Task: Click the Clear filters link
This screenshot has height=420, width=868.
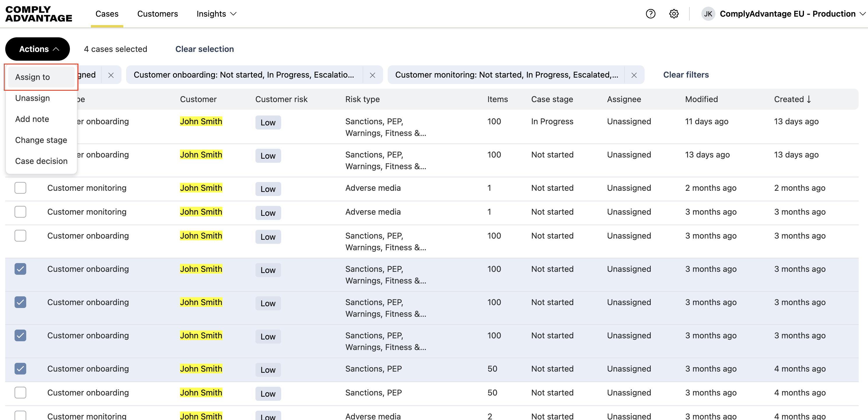Action: 686,75
